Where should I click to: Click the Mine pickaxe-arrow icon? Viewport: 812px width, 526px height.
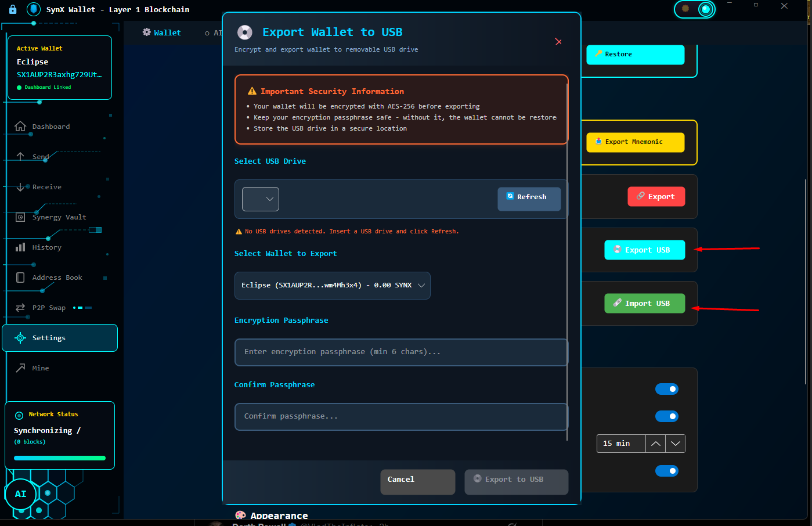(x=20, y=368)
